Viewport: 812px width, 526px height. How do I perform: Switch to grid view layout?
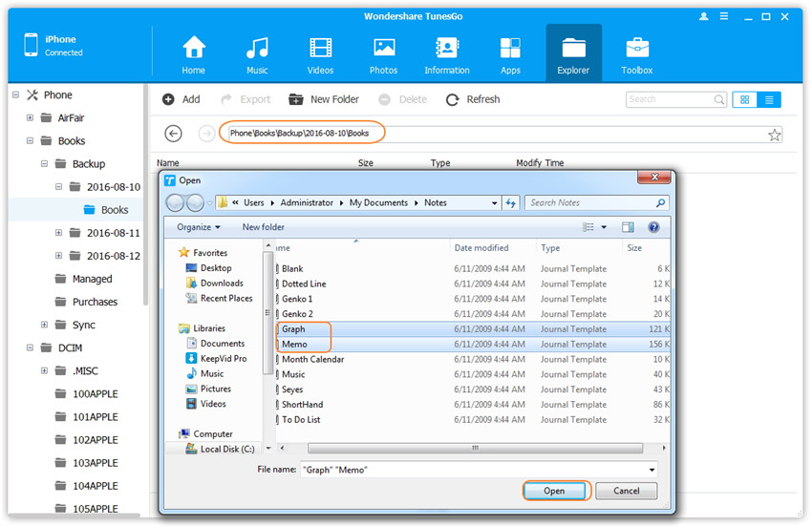745,99
